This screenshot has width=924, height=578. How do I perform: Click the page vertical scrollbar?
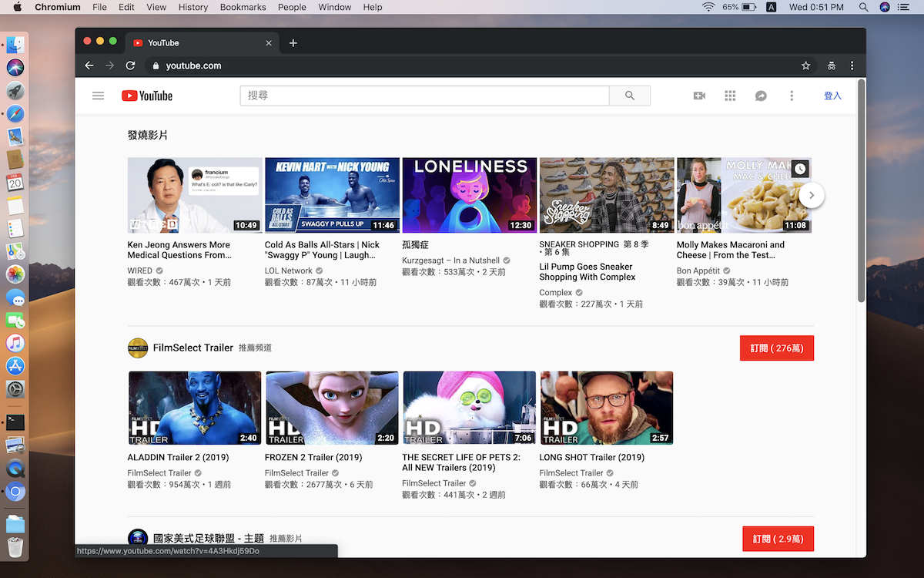point(861,190)
